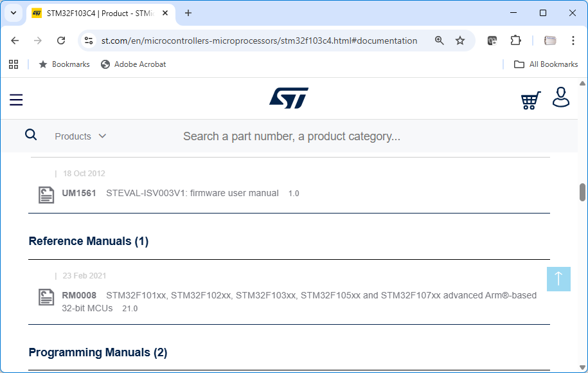Open the Adobe Acrobat bookmark
The image size is (588, 373).
pyautogui.click(x=134, y=64)
